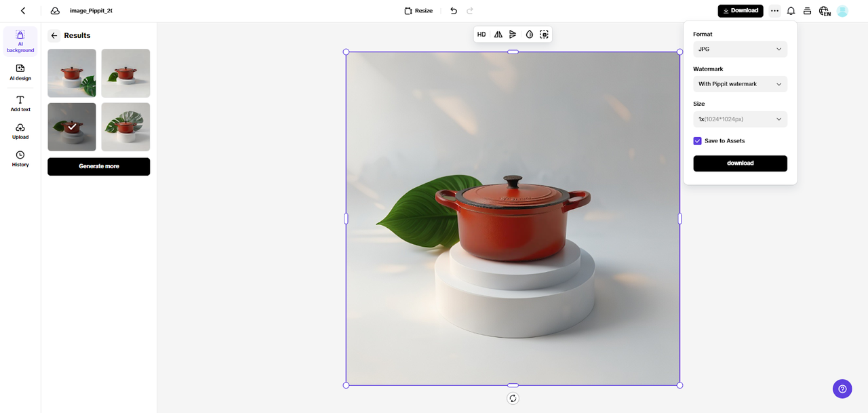The width and height of the screenshot is (868, 413).
Task: Expand the Format dropdown showing JPG
Action: tap(740, 50)
